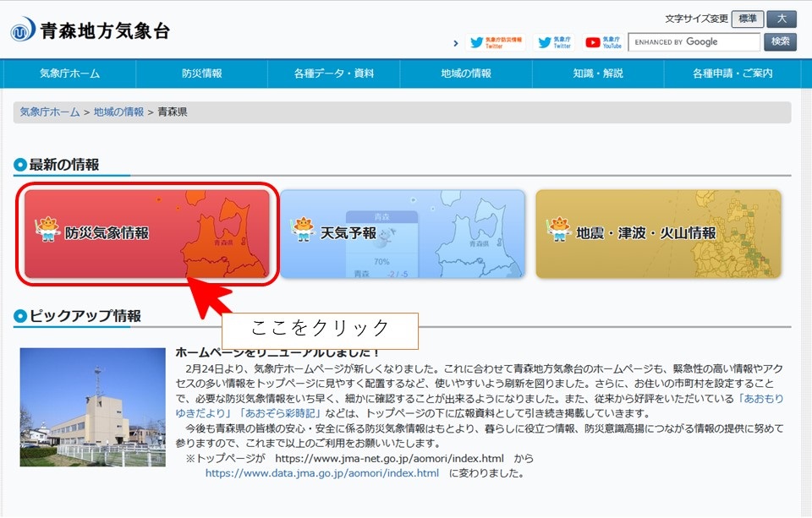Expand the 防災情報 navigation menu
Image resolution: width=812 pixels, height=518 pixels.
201,74
